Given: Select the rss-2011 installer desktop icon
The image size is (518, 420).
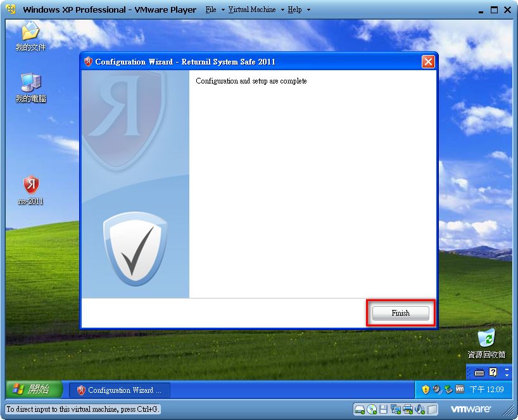Looking at the screenshot, I should tap(31, 190).
